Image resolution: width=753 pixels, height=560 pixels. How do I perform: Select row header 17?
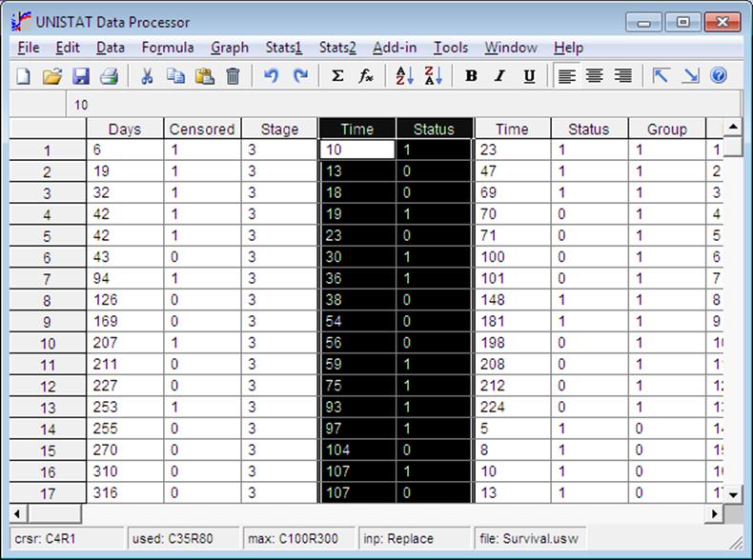point(47,493)
